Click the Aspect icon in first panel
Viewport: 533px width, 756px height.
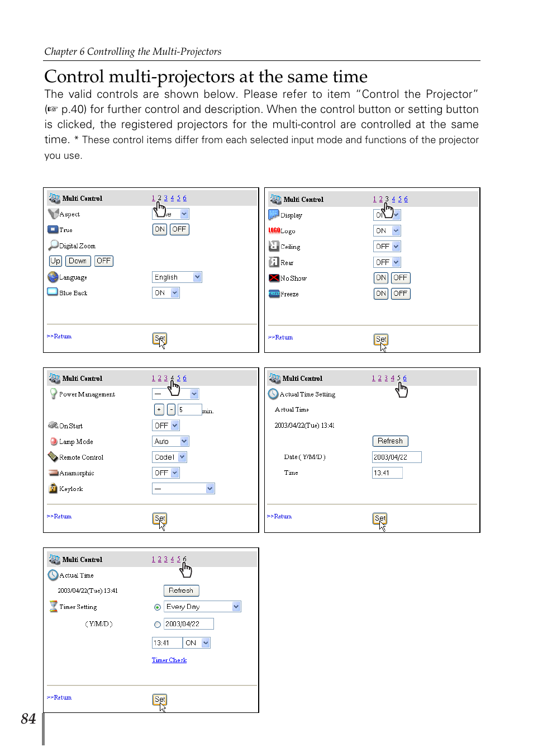coord(53,214)
